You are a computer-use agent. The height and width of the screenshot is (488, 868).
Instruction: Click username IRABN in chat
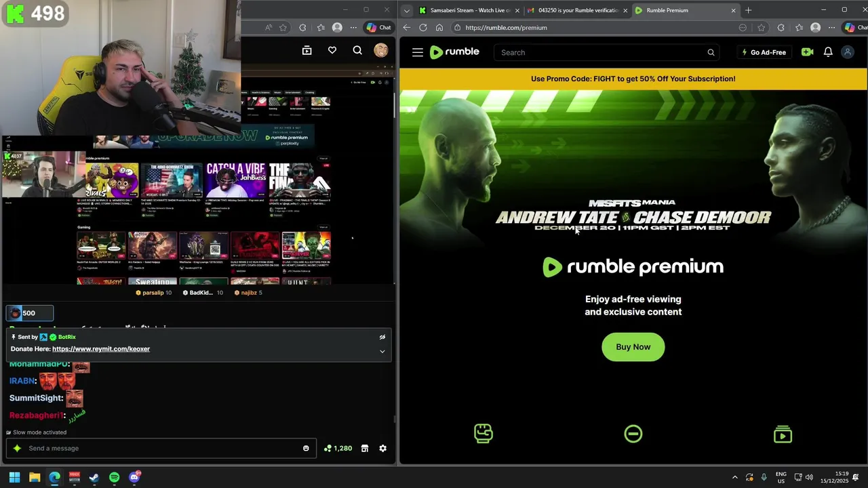22,381
